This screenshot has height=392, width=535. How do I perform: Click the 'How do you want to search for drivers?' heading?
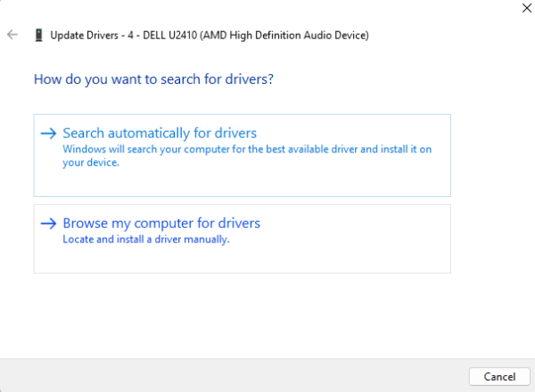[x=153, y=79]
